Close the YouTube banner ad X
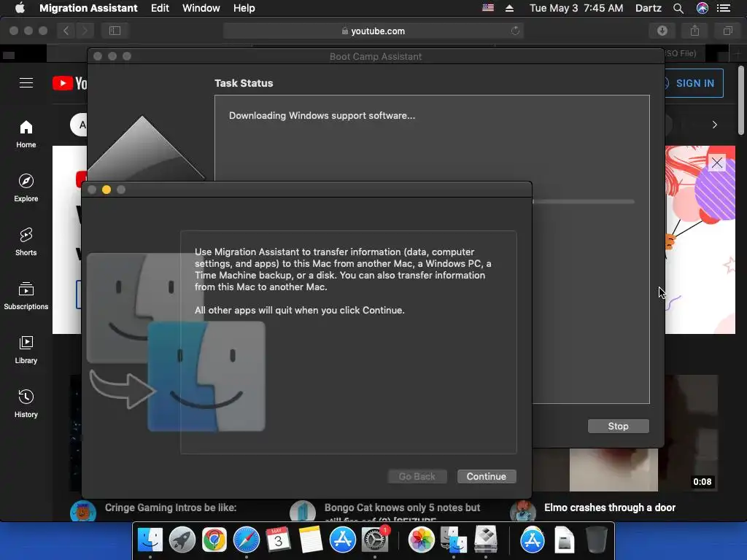 pyautogui.click(x=716, y=163)
